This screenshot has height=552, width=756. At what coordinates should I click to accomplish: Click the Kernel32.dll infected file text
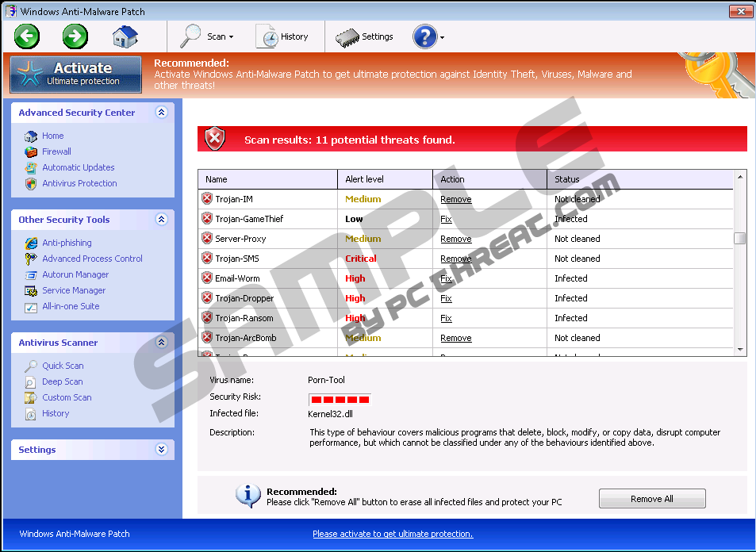330,414
